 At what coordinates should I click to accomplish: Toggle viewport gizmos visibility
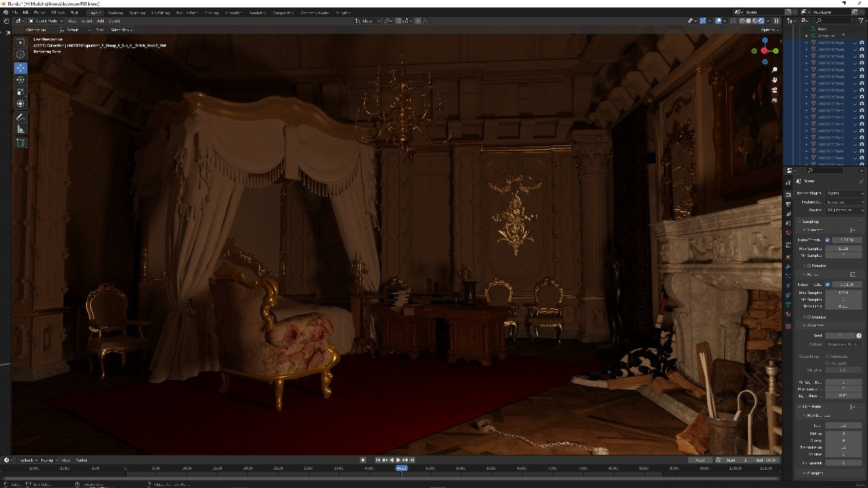point(704,21)
